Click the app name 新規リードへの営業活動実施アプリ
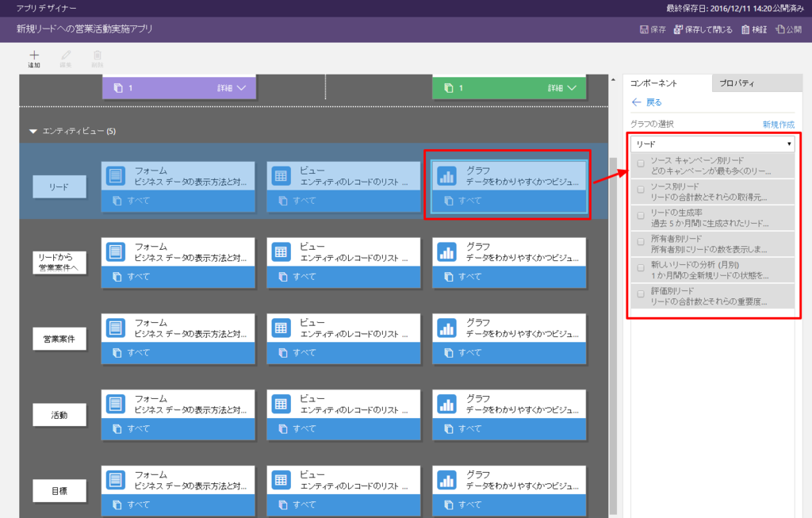The width and height of the screenshot is (812, 518). point(84,29)
